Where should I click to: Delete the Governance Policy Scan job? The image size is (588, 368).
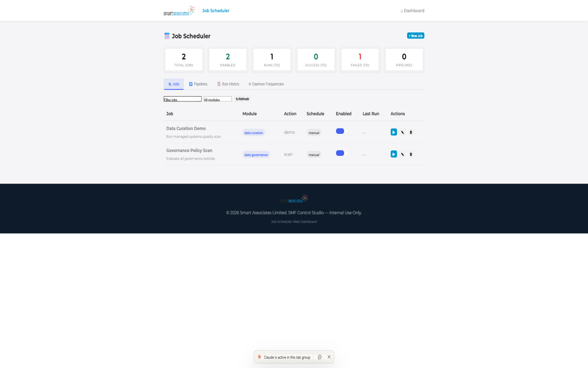pos(411,155)
